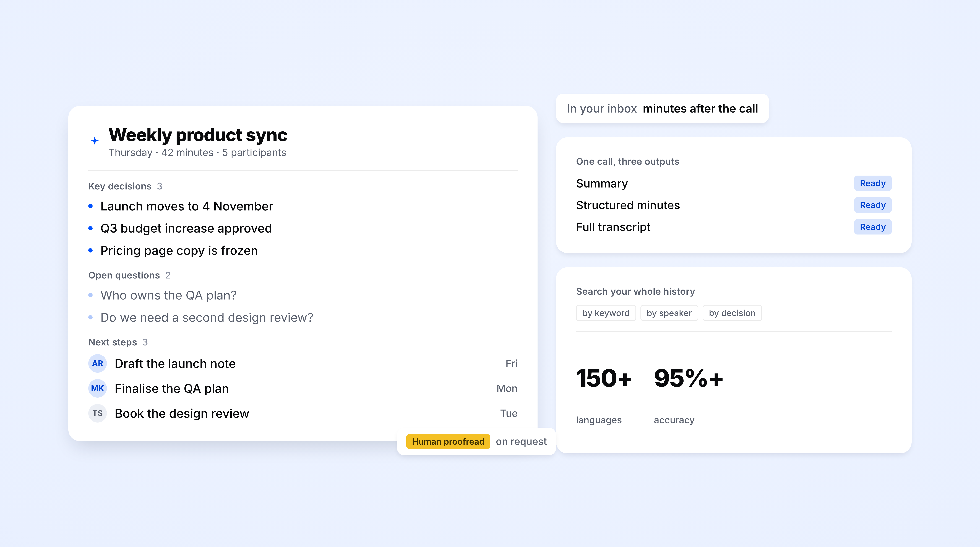
Task: Click the Human proofread yellow badge
Action: [x=448, y=441]
